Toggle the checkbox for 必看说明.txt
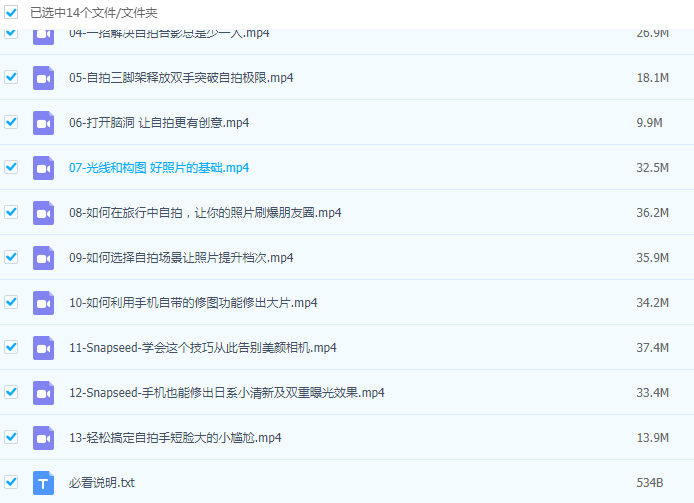The image size is (694, 503). [x=11, y=482]
